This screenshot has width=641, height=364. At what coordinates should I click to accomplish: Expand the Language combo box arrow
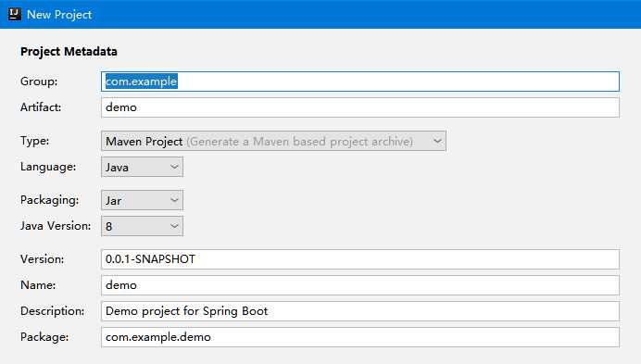(174, 167)
